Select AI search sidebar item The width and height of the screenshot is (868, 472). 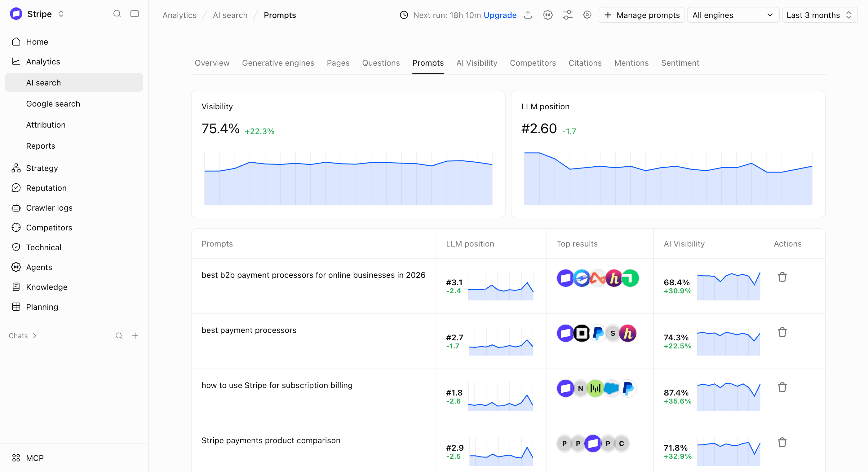74,82
